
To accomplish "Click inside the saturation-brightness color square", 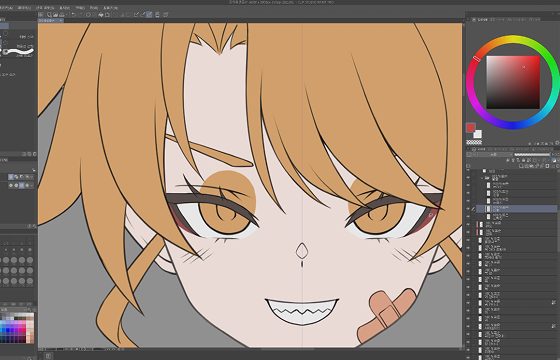I will (513, 82).
